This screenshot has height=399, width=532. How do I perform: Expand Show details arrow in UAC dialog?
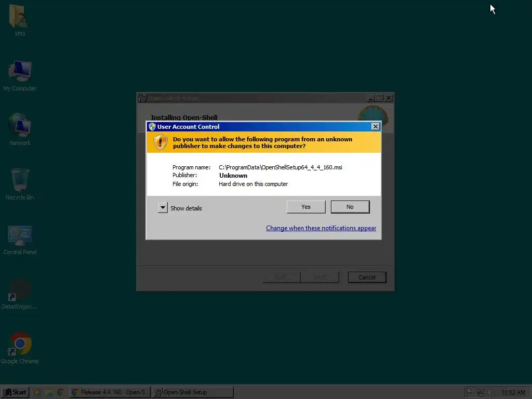(163, 208)
